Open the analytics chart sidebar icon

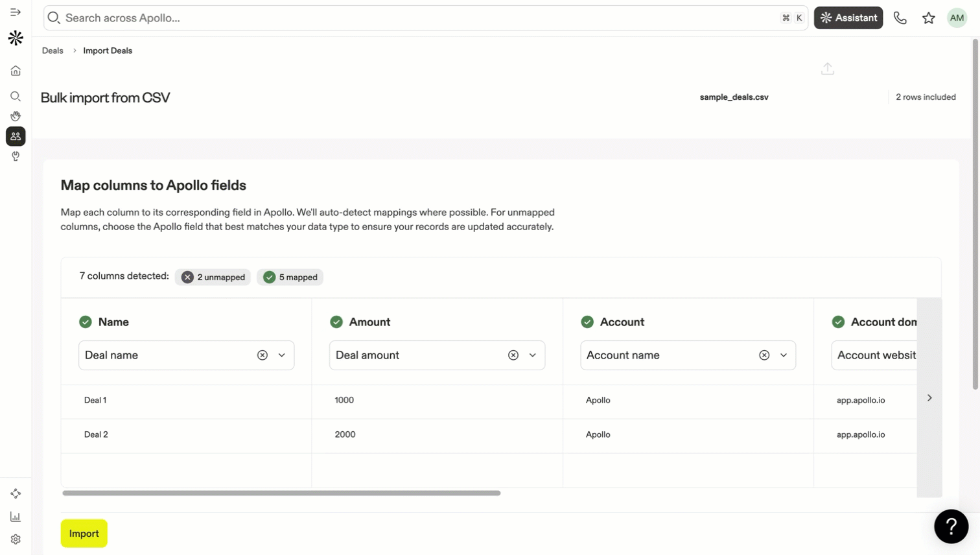pos(16,517)
